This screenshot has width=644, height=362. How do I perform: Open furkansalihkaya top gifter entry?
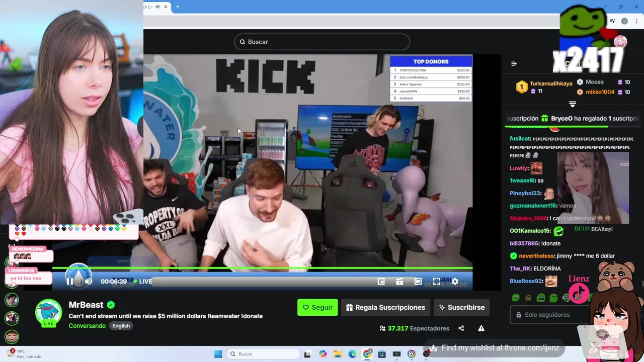coord(544,87)
